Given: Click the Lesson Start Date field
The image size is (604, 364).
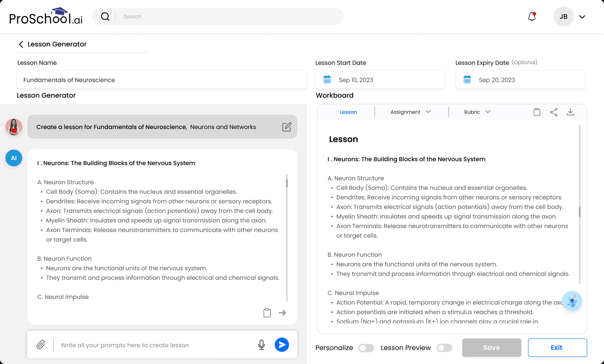Looking at the screenshot, I should point(380,80).
